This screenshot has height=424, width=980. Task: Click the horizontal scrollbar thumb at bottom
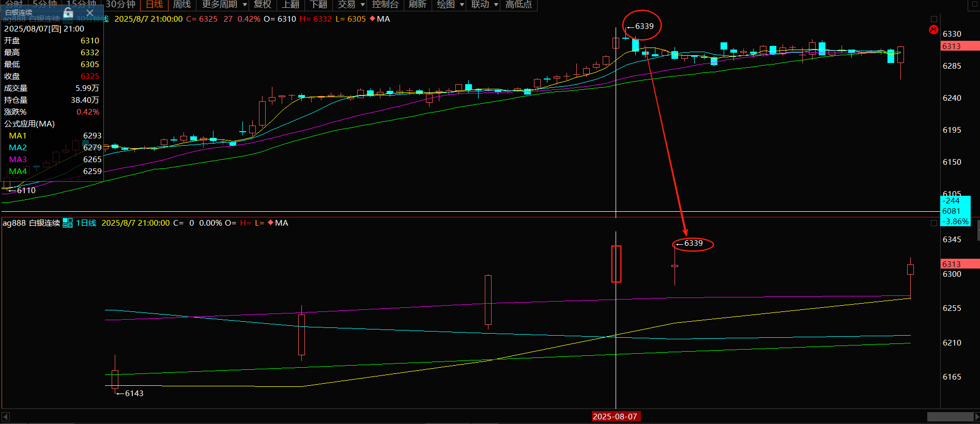point(950,417)
